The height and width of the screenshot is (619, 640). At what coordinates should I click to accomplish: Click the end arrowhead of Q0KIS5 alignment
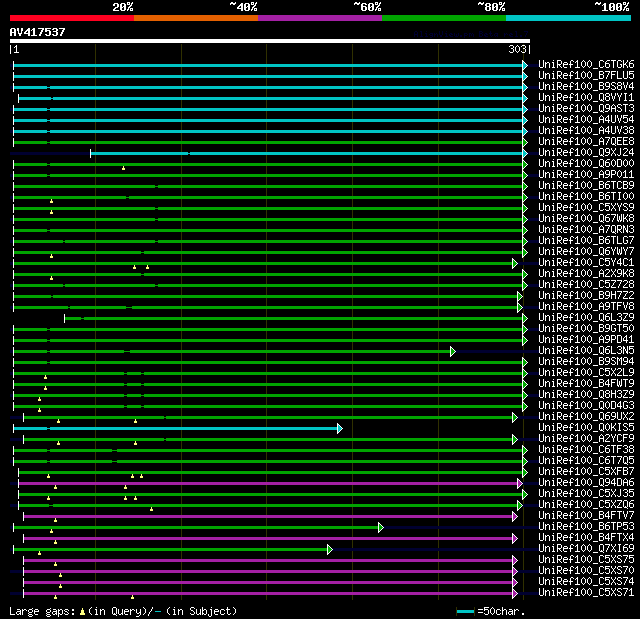(x=340, y=428)
